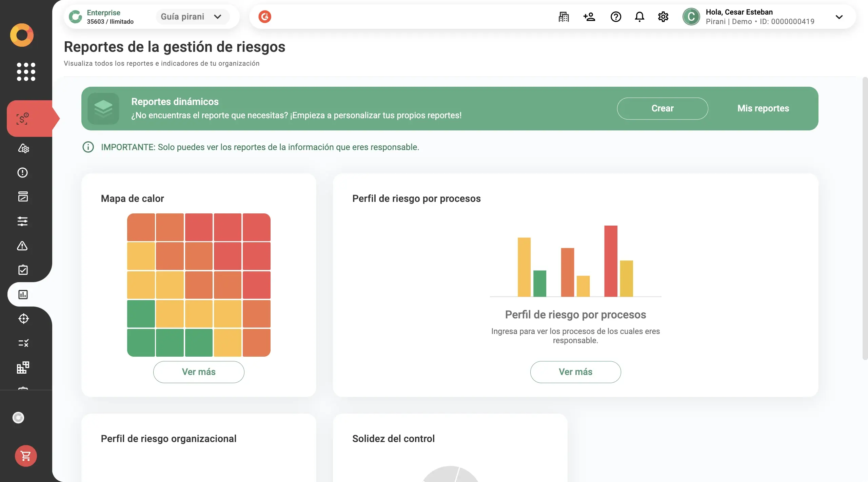Click the bottom-left green heat map cell
The width and height of the screenshot is (868, 482).
(141, 342)
